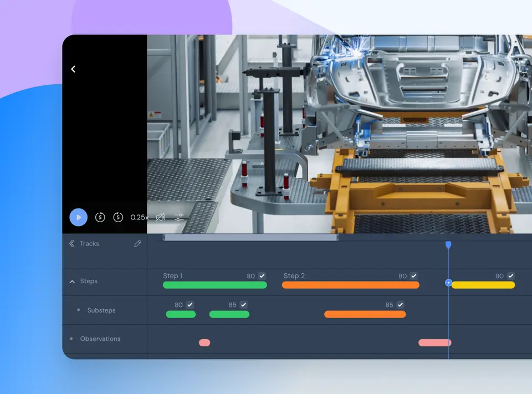Image resolution: width=532 pixels, height=394 pixels.
Task: Select the first green substep bar
Action: point(181,314)
